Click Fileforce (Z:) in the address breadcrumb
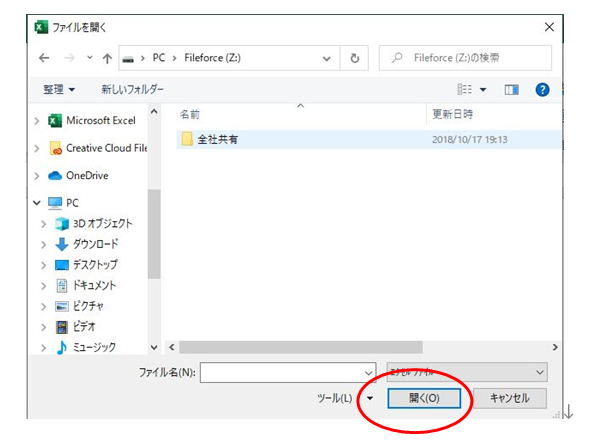The image size is (596, 445). click(212, 58)
